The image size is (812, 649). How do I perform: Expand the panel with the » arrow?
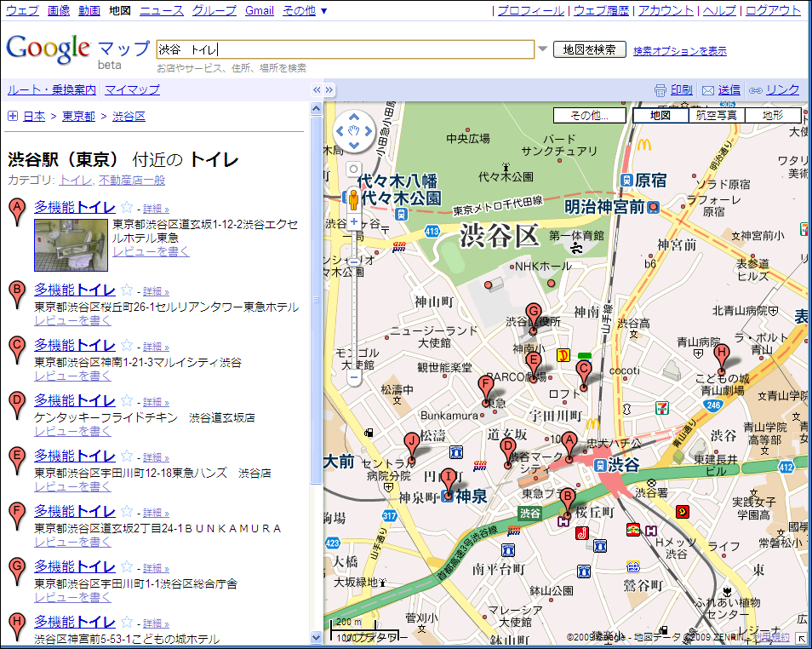(329, 89)
